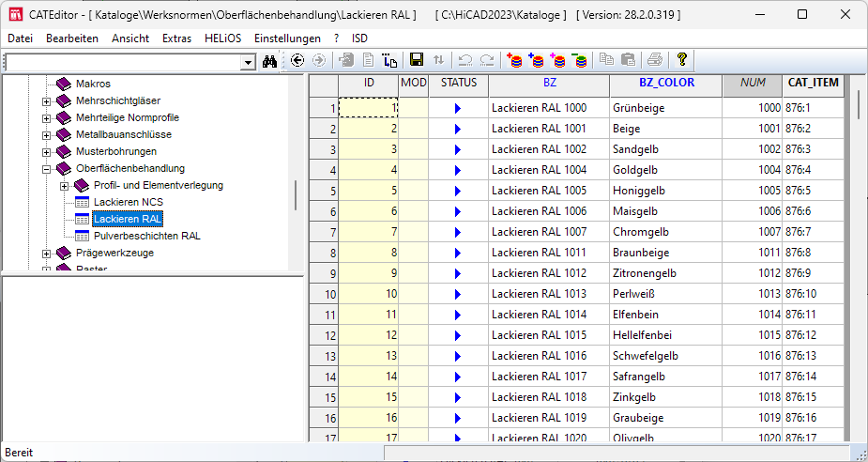Open the HELiOS menu
Screen dimensions: 868x462
click(222, 38)
